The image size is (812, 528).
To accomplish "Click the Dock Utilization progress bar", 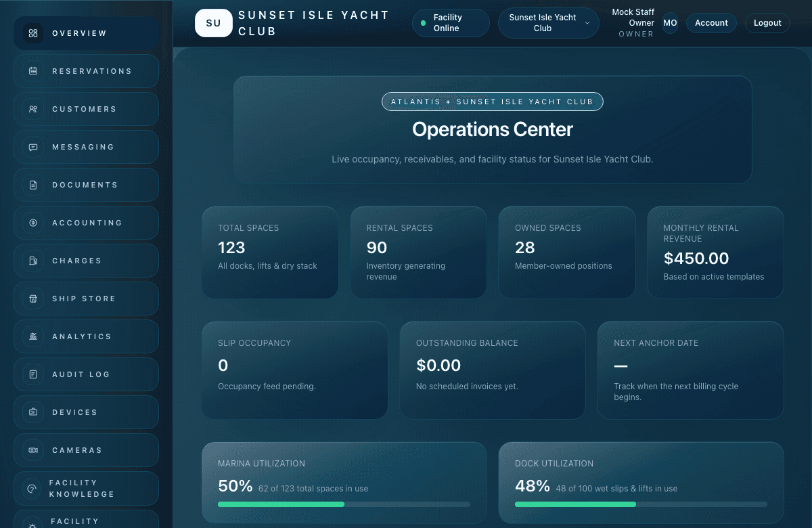I will pyautogui.click(x=641, y=504).
